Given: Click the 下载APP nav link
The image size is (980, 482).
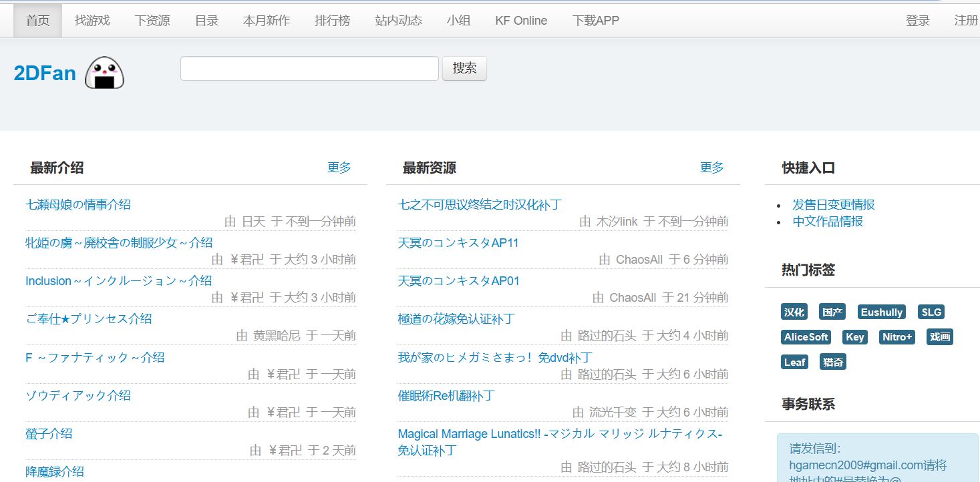Looking at the screenshot, I should coord(596,21).
